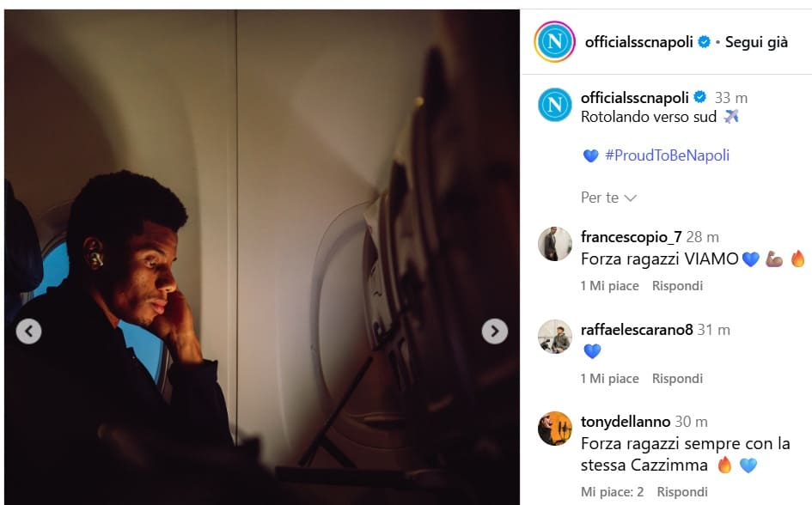View likes on raffaelescarano8's comment
Screen dimensions: 812x505
point(609,378)
